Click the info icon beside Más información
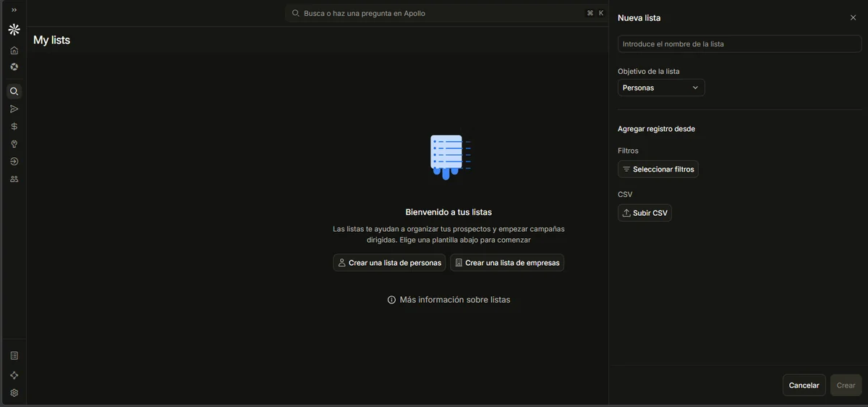Image resolution: width=868 pixels, height=407 pixels. pyautogui.click(x=392, y=300)
